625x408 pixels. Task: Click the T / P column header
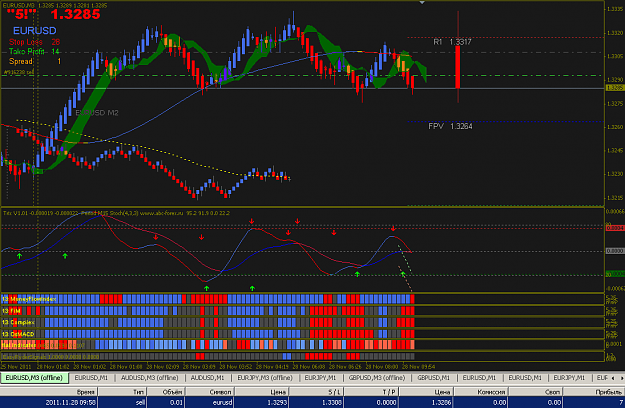coord(371,392)
